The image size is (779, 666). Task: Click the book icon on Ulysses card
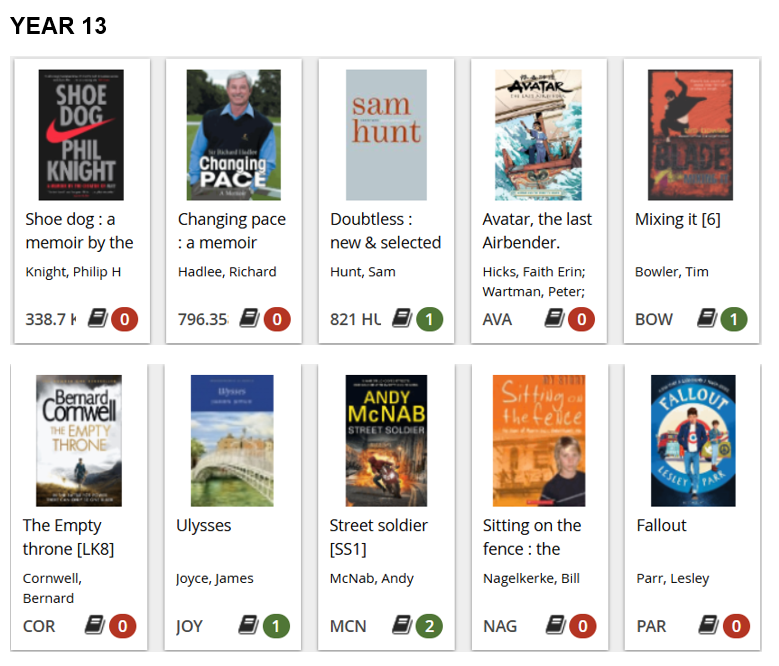pyautogui.click(x=248, y=625)
